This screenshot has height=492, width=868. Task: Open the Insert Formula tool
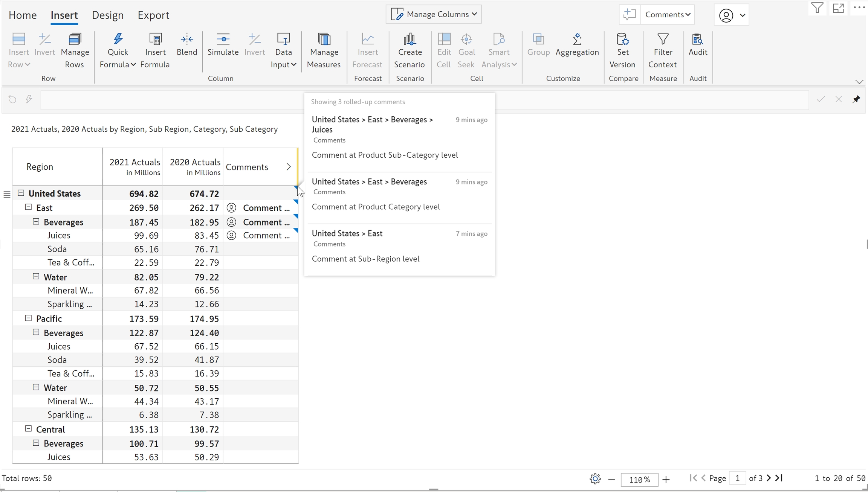[x=155, y=40]
